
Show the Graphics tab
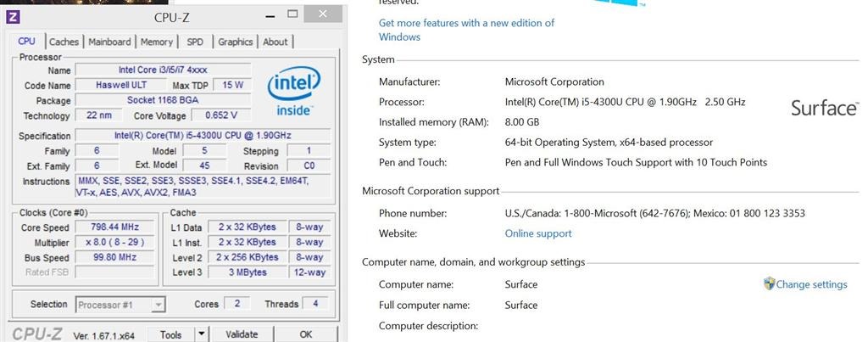pos(235,42)
